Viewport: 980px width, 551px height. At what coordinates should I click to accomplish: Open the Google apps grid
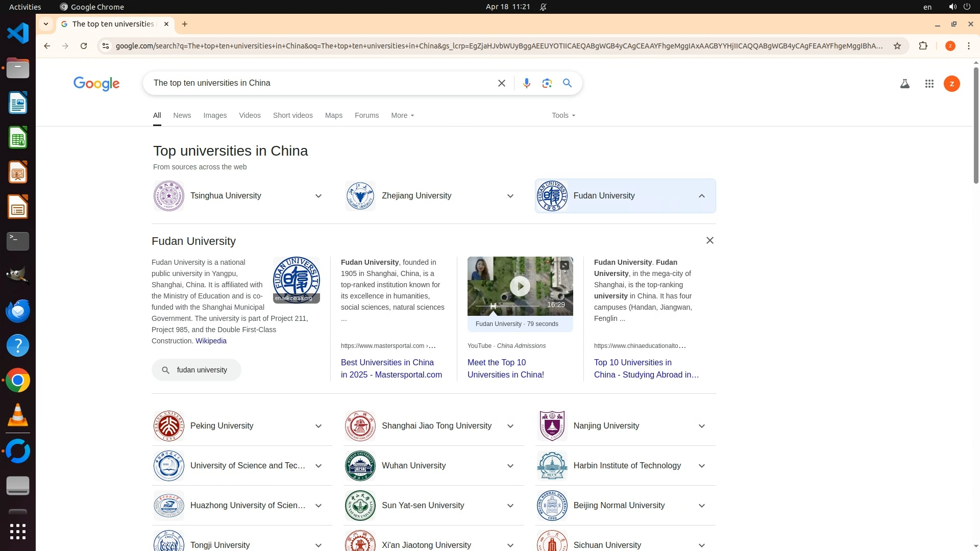click(929, 84)
